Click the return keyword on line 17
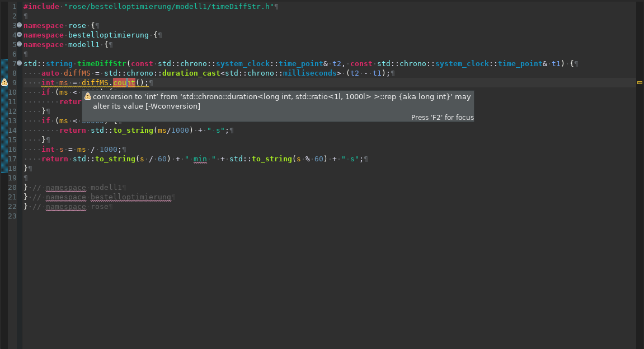 coord(55,159)
